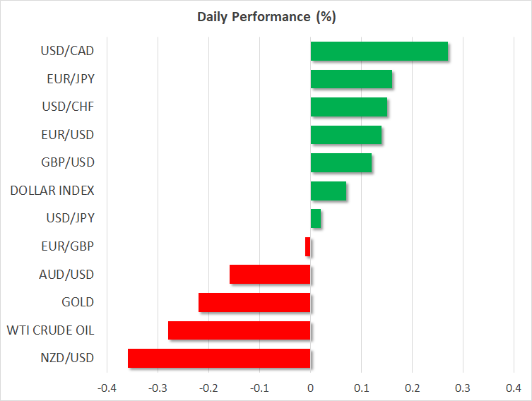The image size is (532, 401).
Task: Select the green USD/CAD bar
Action: [x=379, y=52]
